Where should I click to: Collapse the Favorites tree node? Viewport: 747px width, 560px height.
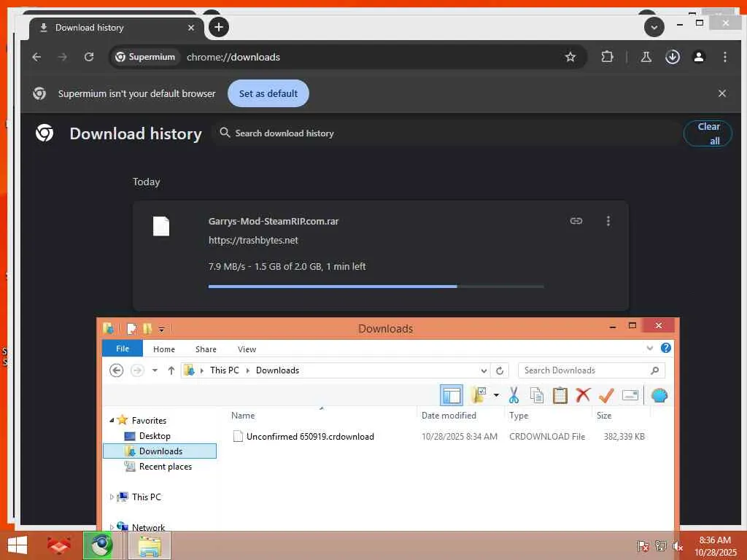112,420
